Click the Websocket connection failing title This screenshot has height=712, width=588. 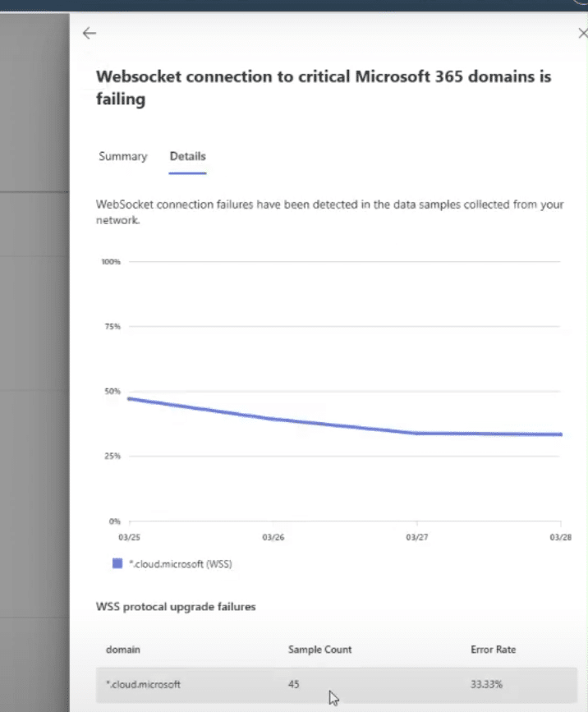tap(324, 87)
